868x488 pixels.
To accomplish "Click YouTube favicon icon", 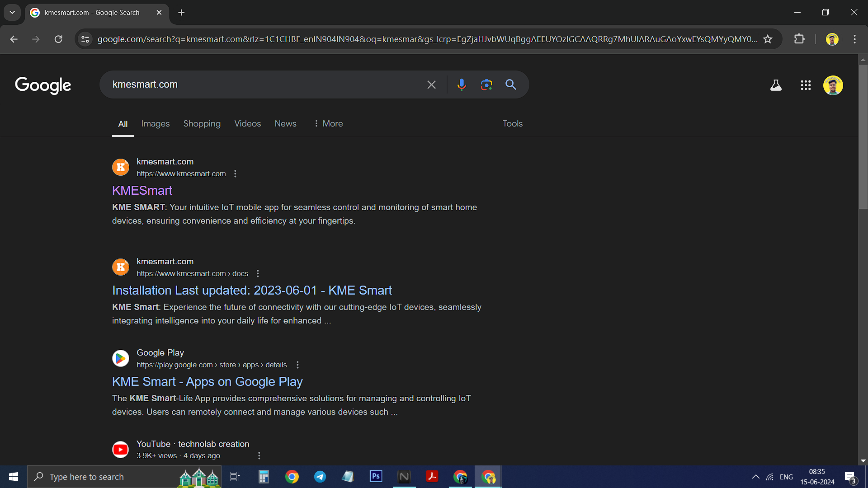I will tap(121, 450).
